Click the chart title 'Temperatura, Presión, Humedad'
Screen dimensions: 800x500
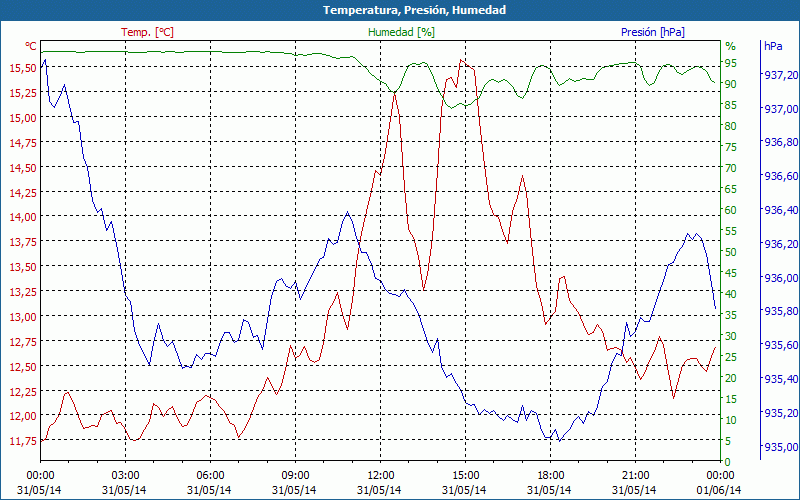pyautogui.click(x=414, y=10)
